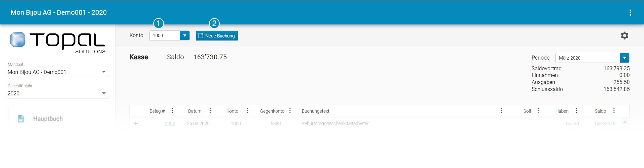Expand the Geschäftsjahr 2020 selector
Image resolution: width=644 pixels, height=168 pixels.
click(104, 93)
